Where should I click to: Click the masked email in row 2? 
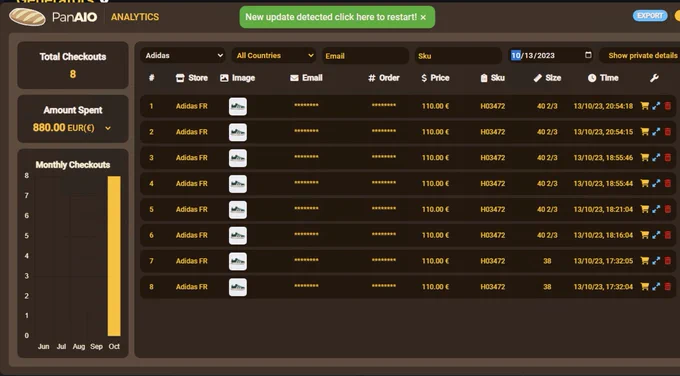coord(306,131)
